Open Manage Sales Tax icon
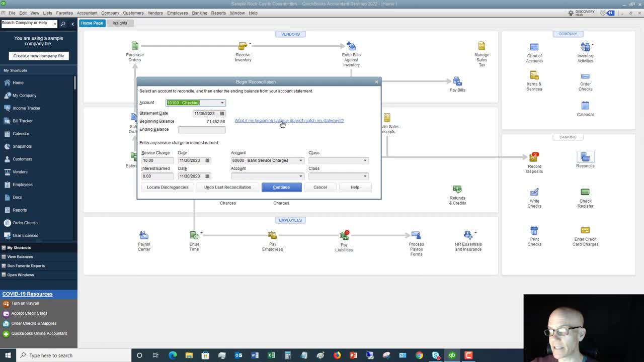Image resolution: width=644 pixels, height=362 pixels. pyautogui.click(x=481, y=46)
